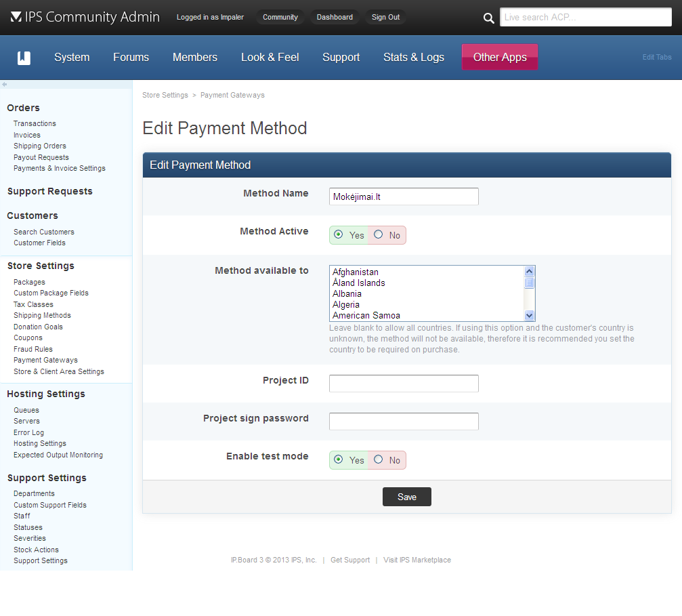Open Search Customers in sidebar

[x=44, y=232]
